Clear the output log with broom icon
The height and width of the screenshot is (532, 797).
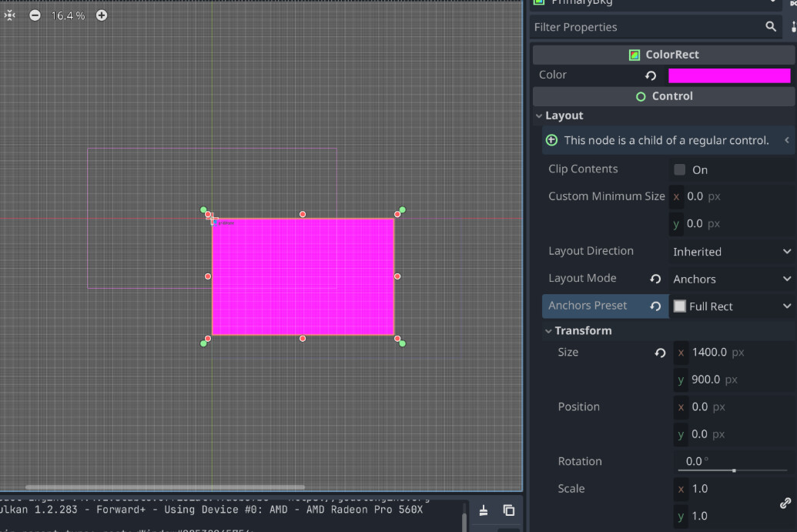click(484, 510)
